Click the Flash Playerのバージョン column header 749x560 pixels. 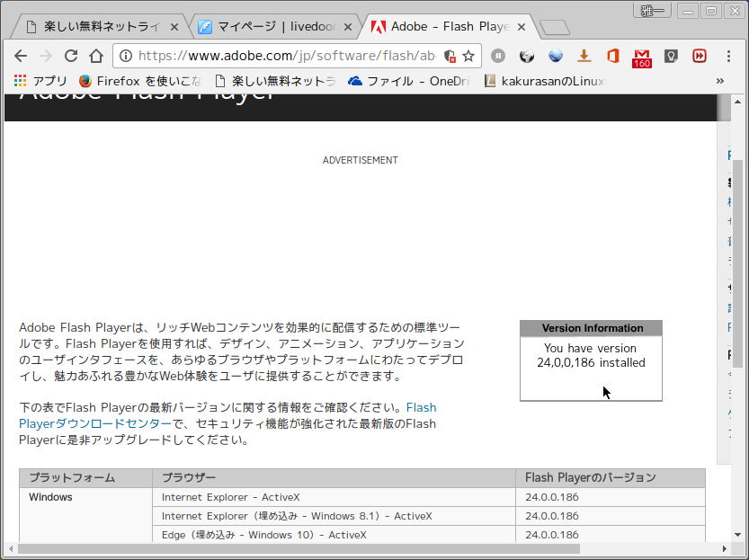(x=611, y=478)
